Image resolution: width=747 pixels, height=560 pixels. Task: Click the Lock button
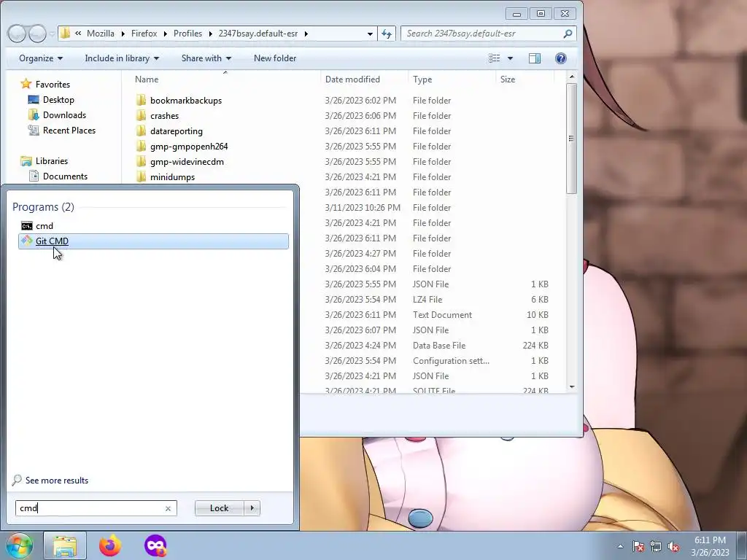tap(219, 508)
